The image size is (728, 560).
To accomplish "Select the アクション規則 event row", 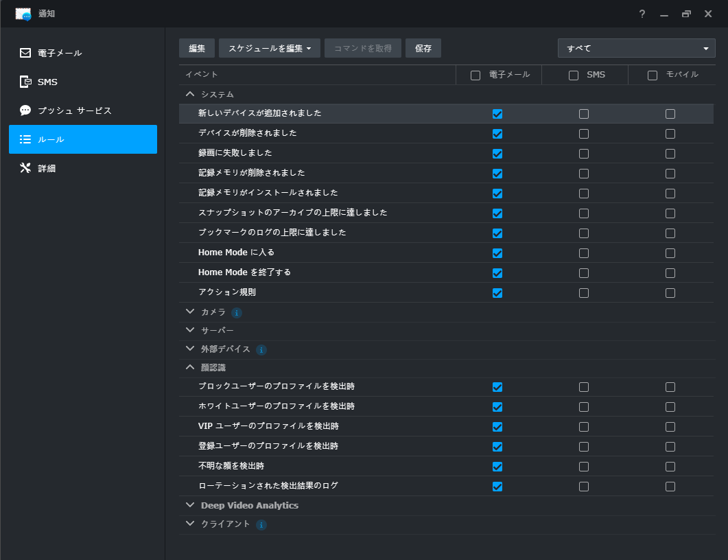I will point(446,292).
